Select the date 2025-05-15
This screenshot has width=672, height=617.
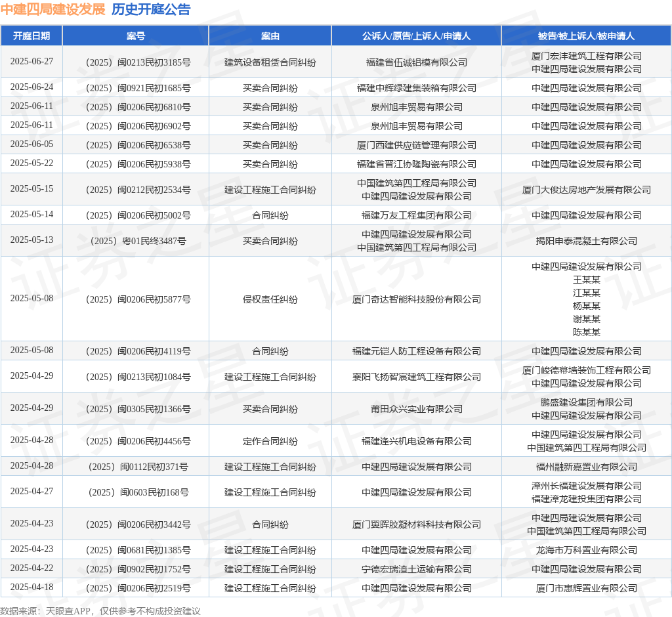coord(31,189)
